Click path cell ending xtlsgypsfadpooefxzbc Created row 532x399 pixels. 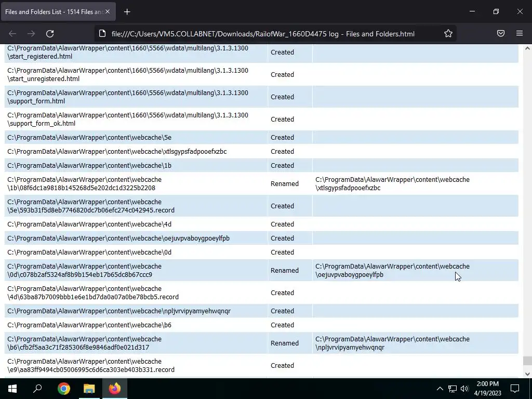(x=136, y=151)
